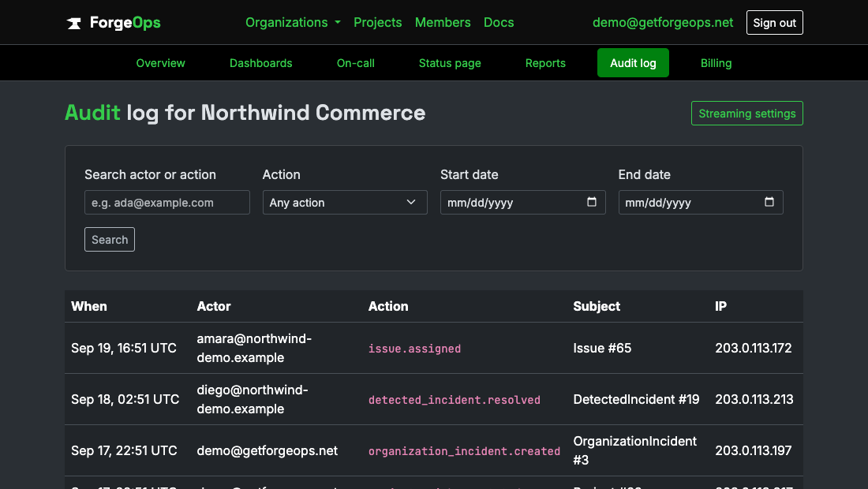The image size is (868, 489).
Task: Click the Issue #65 subject cell
Action: (602, 348)
